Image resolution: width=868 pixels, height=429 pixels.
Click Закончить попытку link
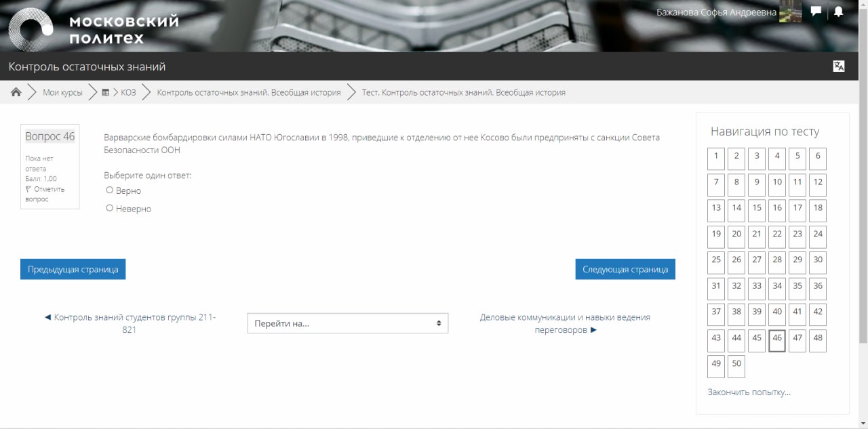click(x=749, y=392)
